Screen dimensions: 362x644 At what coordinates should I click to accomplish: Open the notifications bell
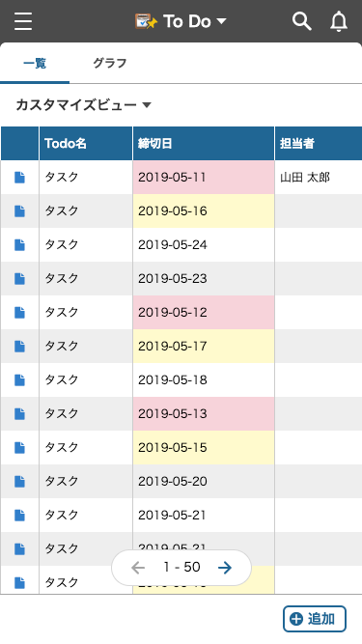tap(339, 21)
